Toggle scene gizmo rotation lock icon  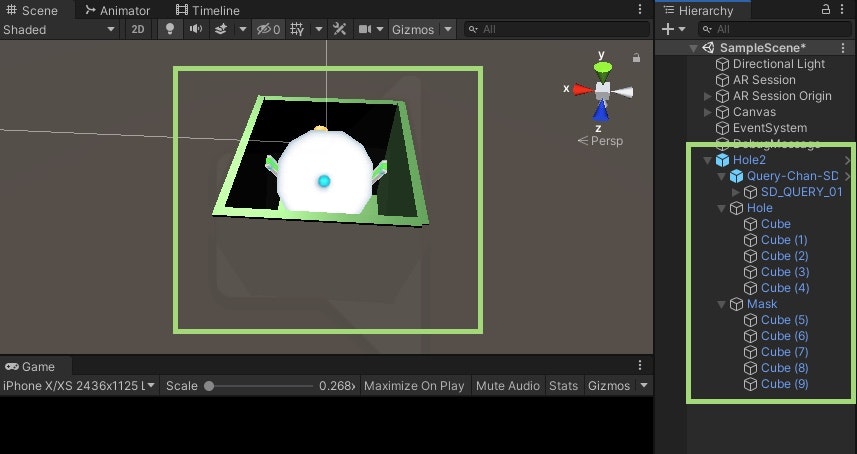point(636,57)
